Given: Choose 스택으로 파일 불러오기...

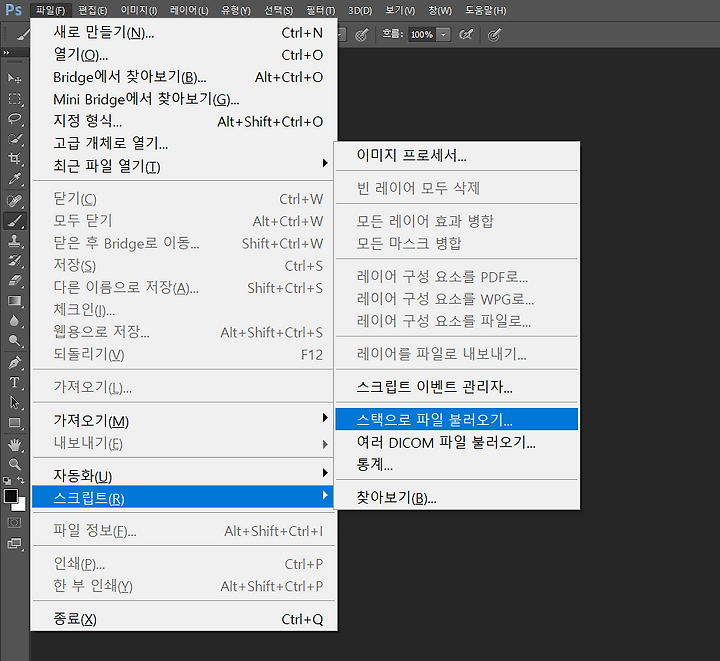Looking at the screenshot, I should tap(456, 419).
